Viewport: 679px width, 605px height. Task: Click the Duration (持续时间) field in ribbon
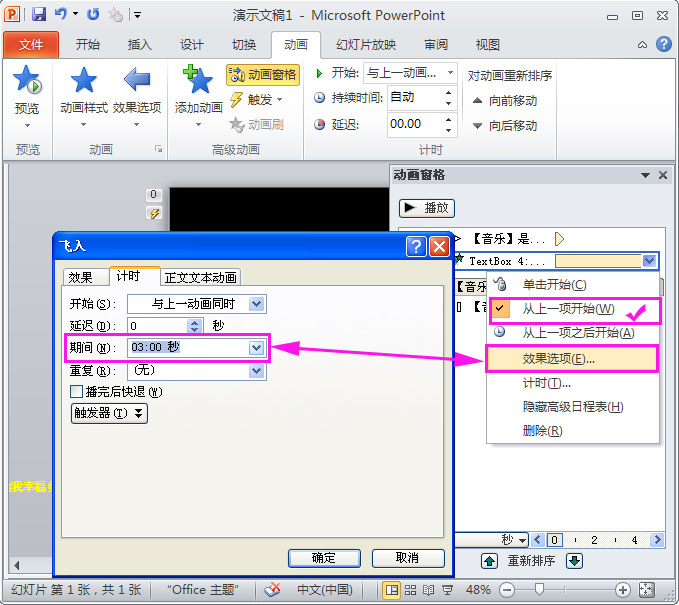(414, 97)
